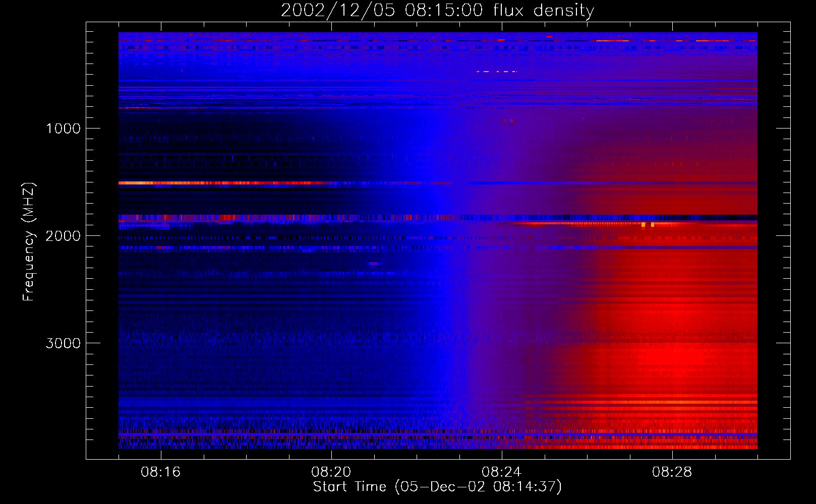Click the '08:28' time axis label
The width and height of the screenshot is (816, 504).
coord(672,472)
